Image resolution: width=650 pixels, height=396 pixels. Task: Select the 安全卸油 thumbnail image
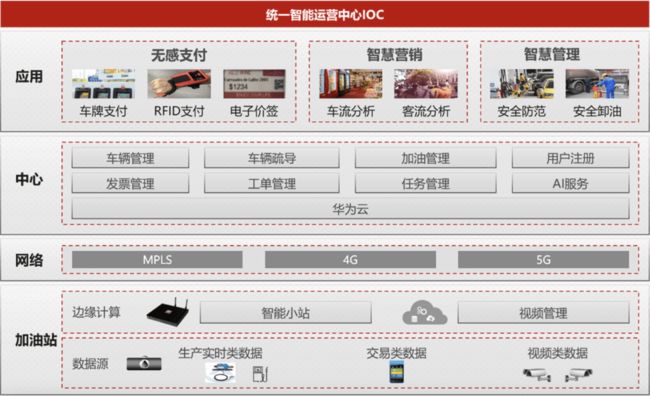click(x=597, y=83)
